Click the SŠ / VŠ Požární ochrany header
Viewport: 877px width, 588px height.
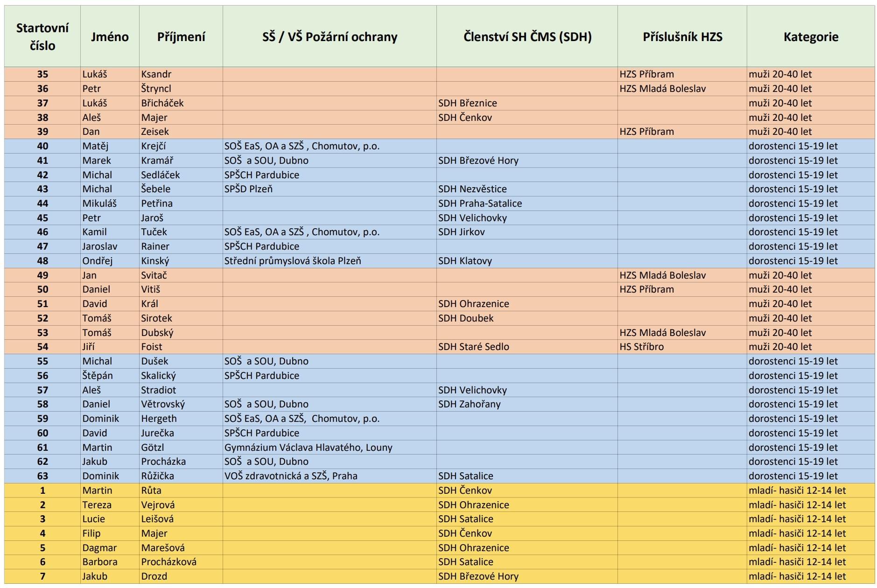pos(330,36)
